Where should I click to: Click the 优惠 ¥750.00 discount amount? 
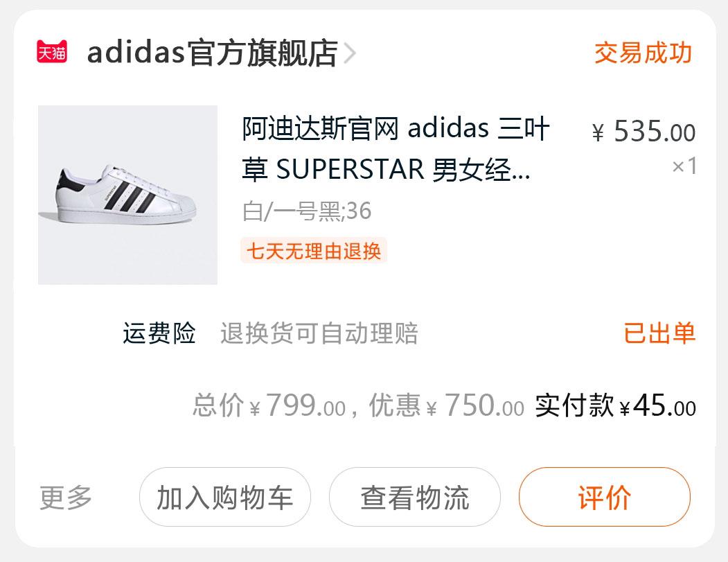pos(446,405)
